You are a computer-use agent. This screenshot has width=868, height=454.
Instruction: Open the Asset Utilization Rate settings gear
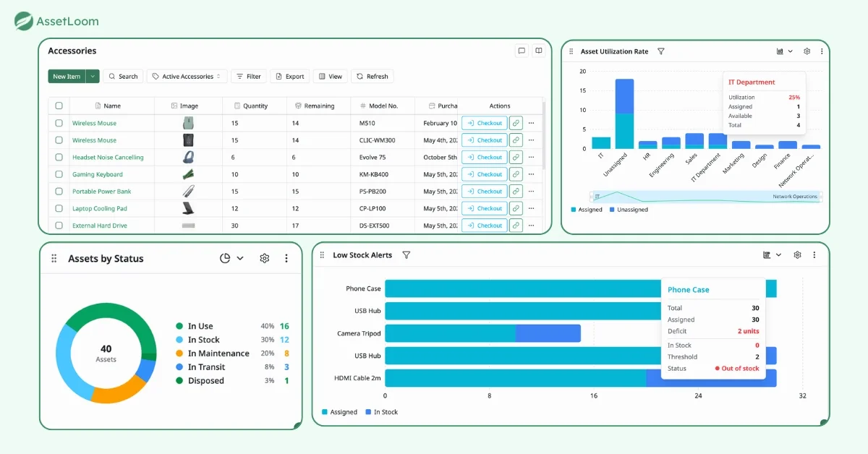pos(807,51)
